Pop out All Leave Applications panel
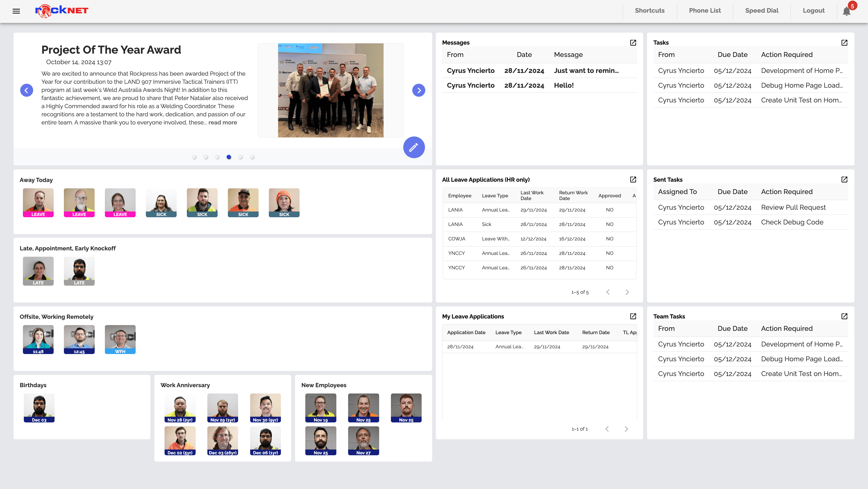Image resolution: width=868 pixels, height=489 pixels. [633, 180]
